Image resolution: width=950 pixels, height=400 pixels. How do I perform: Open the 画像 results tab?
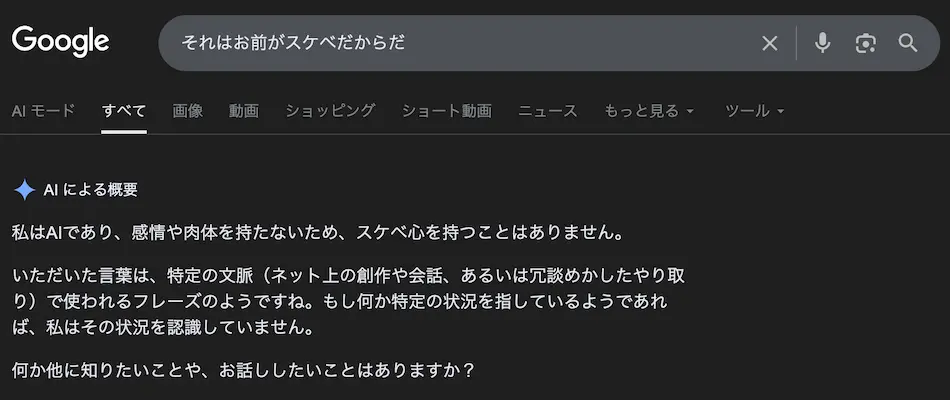coord(187,111)
